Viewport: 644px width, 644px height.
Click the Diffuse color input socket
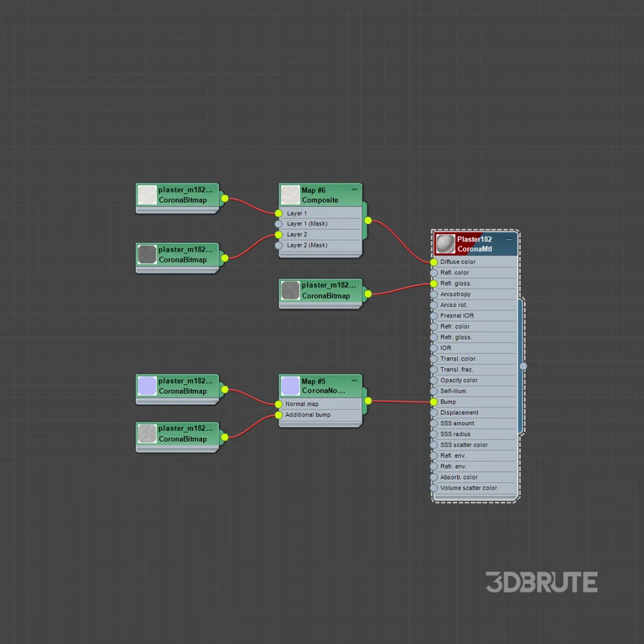(434, 262)
